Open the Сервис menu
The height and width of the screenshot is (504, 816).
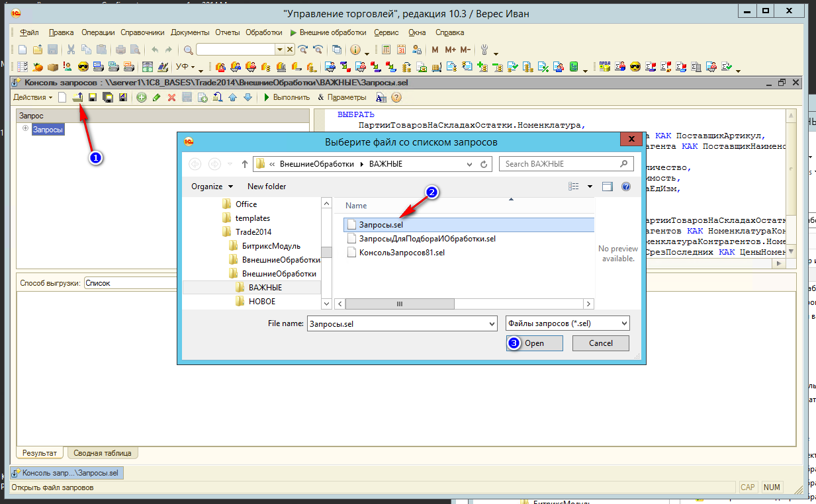pyautogui.click(x=386, y=32)
